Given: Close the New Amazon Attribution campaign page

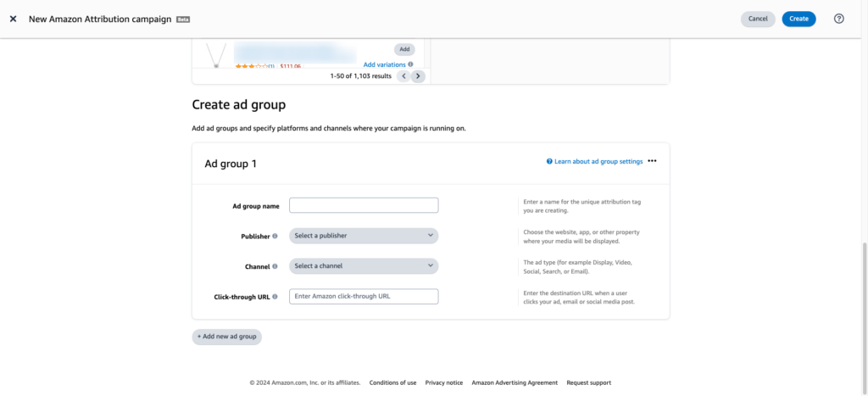Looking at the screenshot, I should [x=14, y=19].
